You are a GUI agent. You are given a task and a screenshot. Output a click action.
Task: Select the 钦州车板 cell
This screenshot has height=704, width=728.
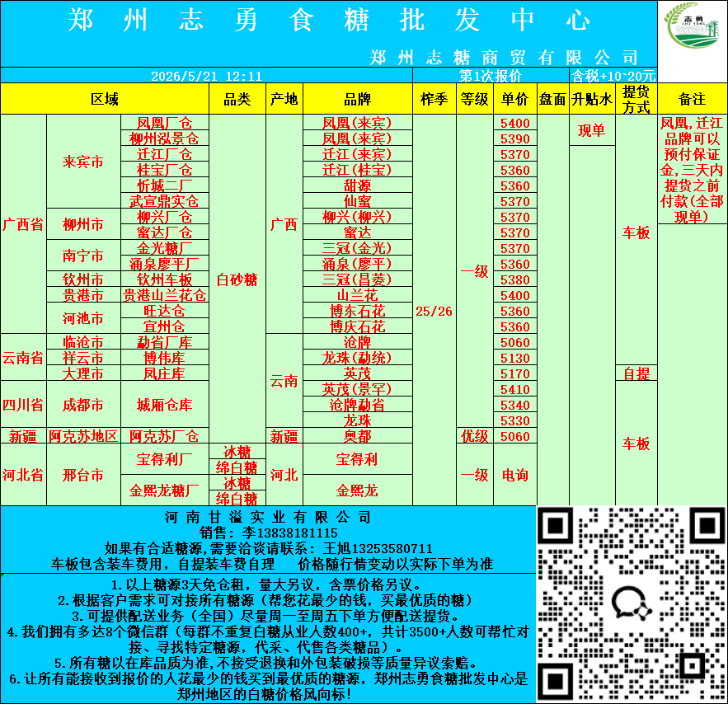click(x=164, y=279)
